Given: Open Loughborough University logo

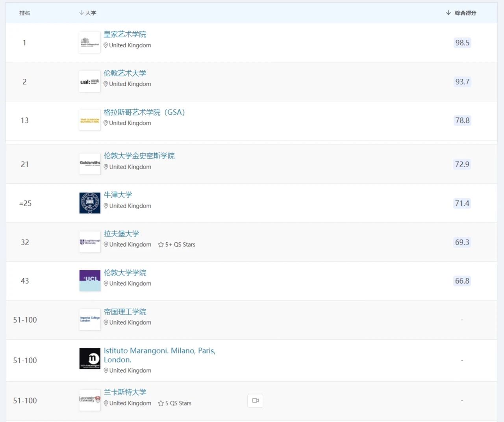Looking at the screenshot, I should (90, 242).
